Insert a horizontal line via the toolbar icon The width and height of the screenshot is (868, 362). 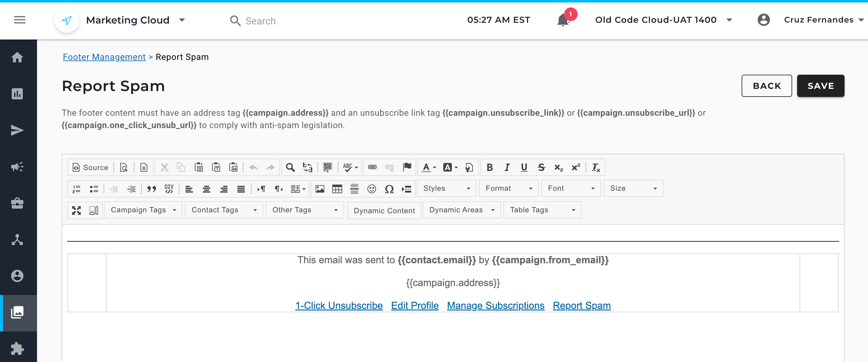coord(354,189)
